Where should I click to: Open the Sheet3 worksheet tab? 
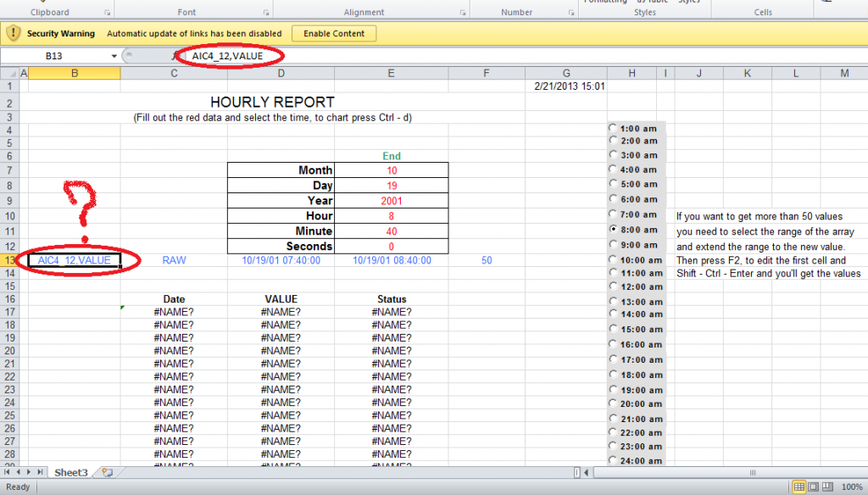click(71, 472)
